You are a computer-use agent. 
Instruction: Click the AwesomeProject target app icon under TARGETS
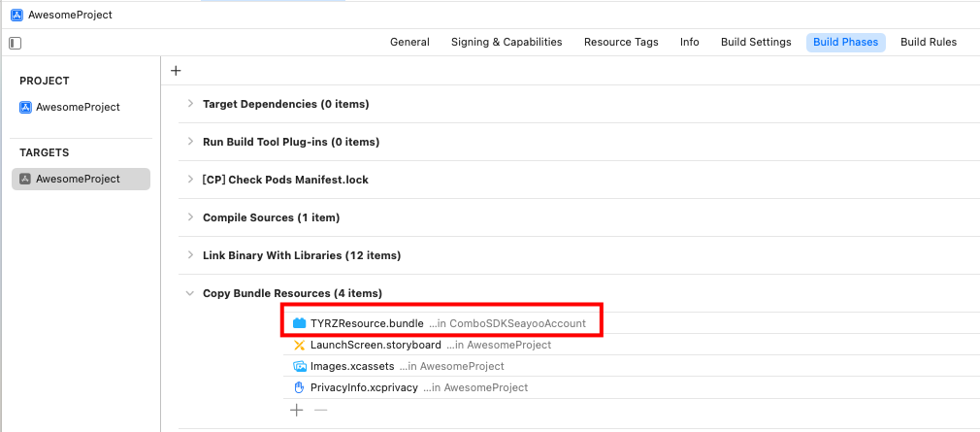tap(25, 179)
